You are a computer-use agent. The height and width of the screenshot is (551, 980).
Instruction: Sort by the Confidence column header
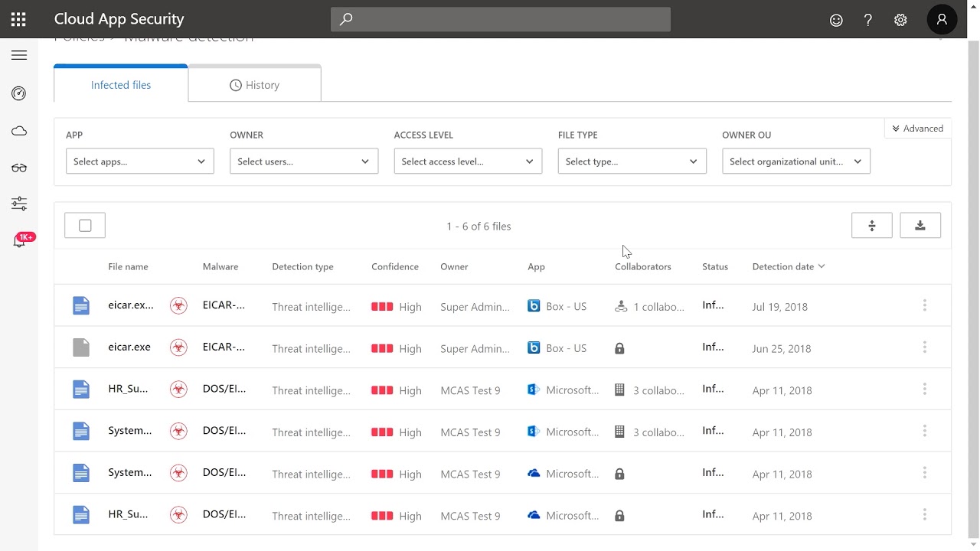[x=395, y=266]
